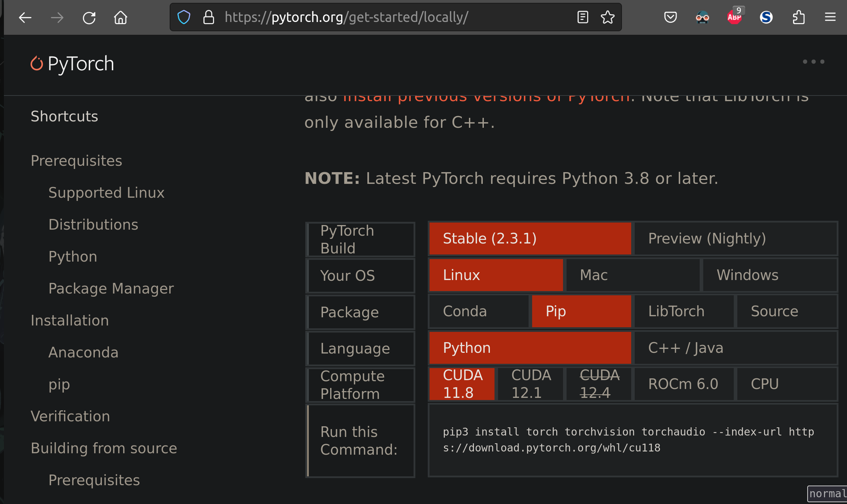Click the Your OS row label

coord(361,276)
